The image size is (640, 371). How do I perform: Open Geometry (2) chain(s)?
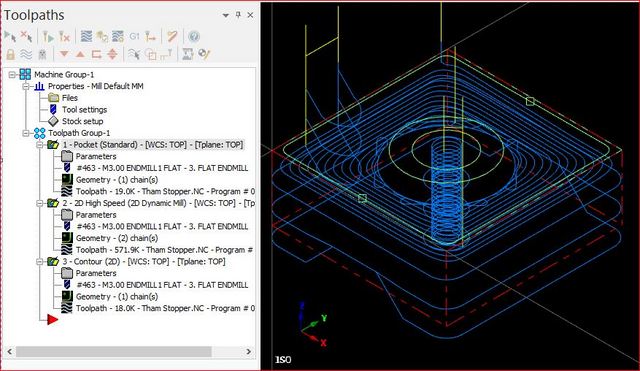pyautogui.click(x=117, y=238)
